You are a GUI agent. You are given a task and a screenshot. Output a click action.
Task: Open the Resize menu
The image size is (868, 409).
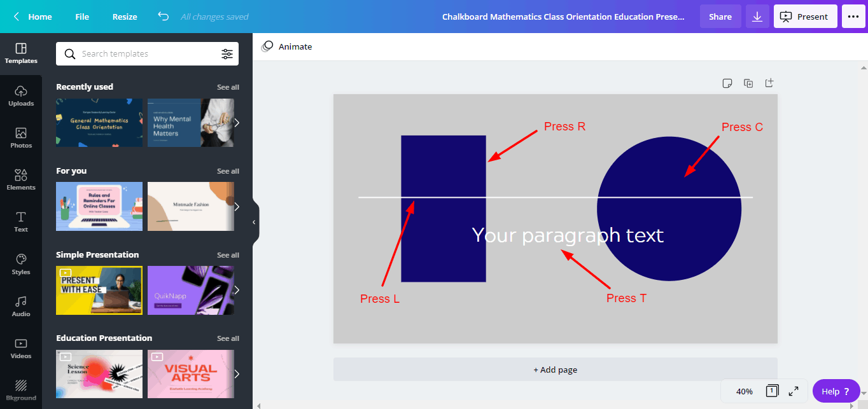pyautogui.click(x=125, y=17)
